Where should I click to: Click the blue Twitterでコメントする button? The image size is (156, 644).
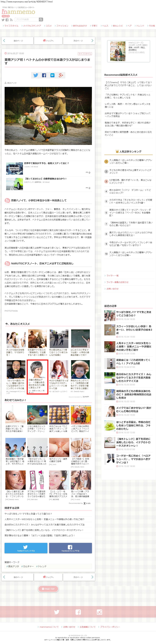pyautogui.click(x=26, y=548)
